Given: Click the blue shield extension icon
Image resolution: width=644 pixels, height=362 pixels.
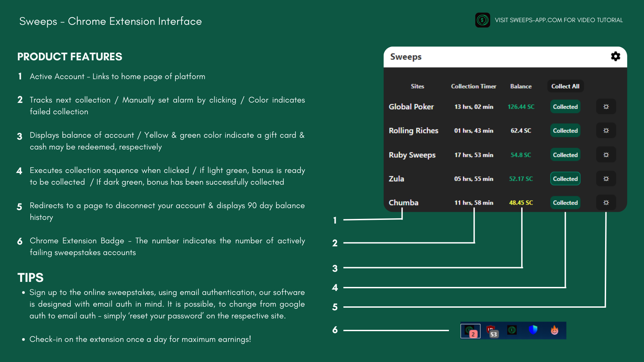Looking at the screenshot, I should pyautogui.click(x=533, y=330).
